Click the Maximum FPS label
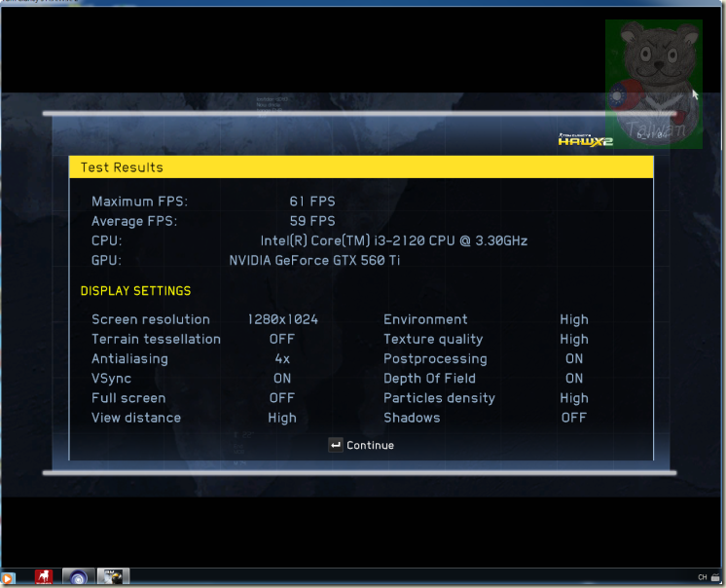Viewport: 726px width, 588px height. (x=140, y=202)
